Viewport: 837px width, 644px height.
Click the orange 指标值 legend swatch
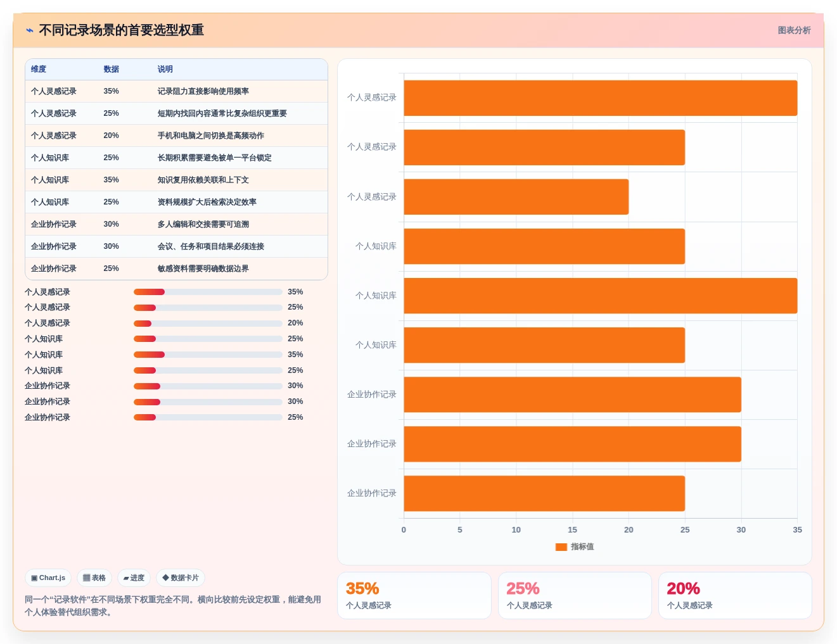click(561, 547)
